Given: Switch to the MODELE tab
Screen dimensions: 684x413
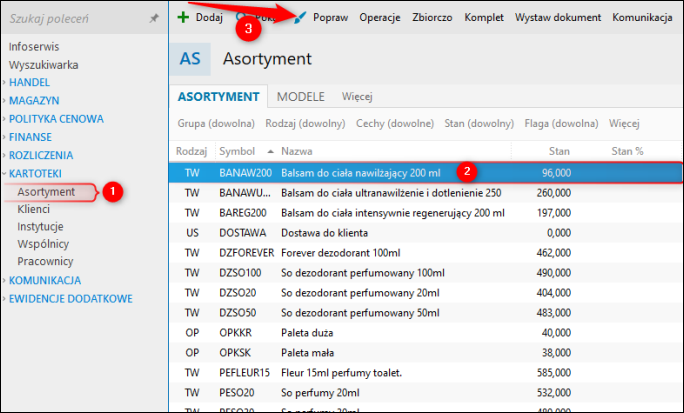Looking at the screenshot, I should coord(301,96).
